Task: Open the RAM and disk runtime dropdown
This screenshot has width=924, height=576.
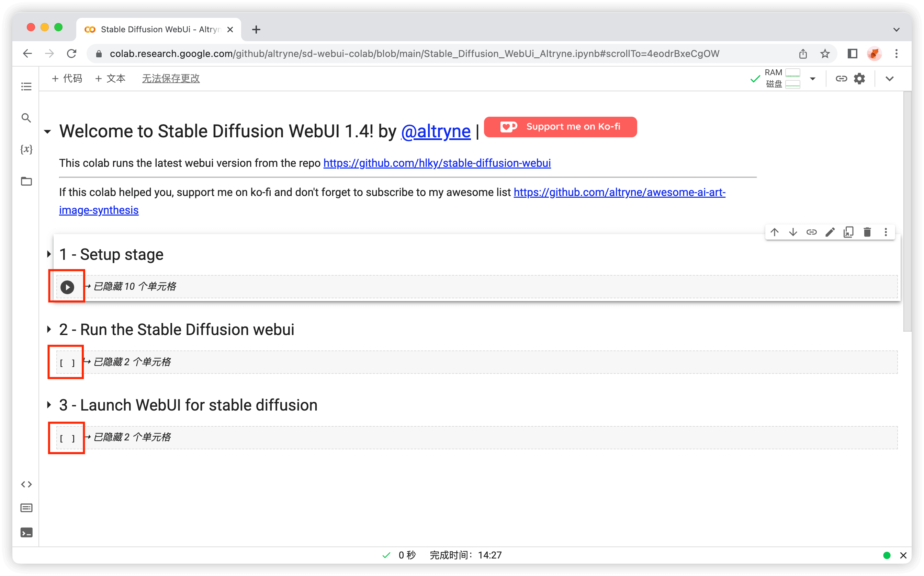Action: click(813, 79)
